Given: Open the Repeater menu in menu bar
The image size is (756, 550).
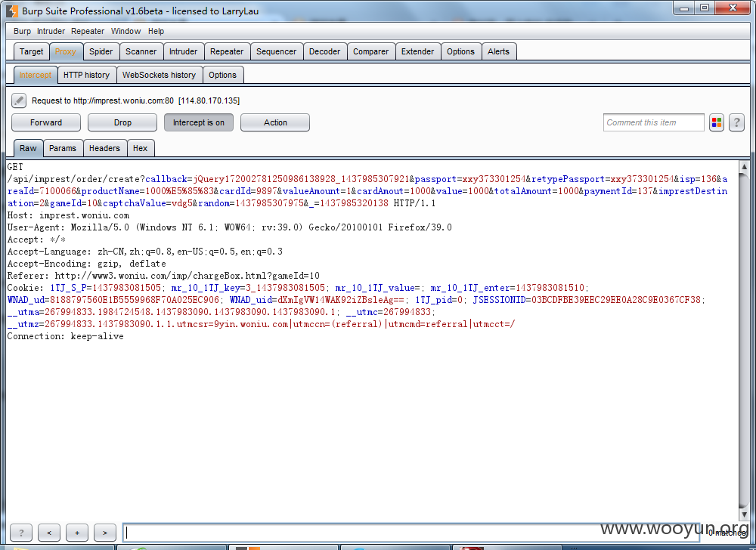Looking at the screenshot, I should click(88, 31).
